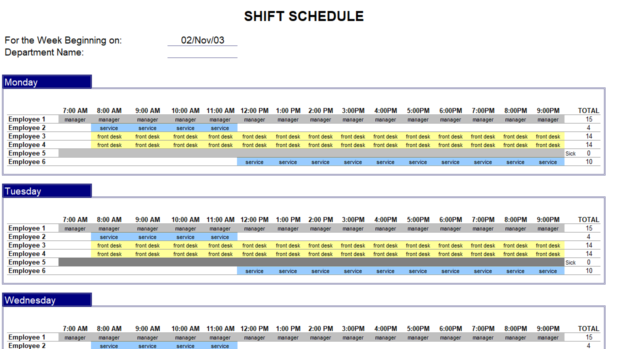Click the For the Week Beginning on label
This screenshot has width=644, height=349.
pyautogui.click(x=63, y=40)
